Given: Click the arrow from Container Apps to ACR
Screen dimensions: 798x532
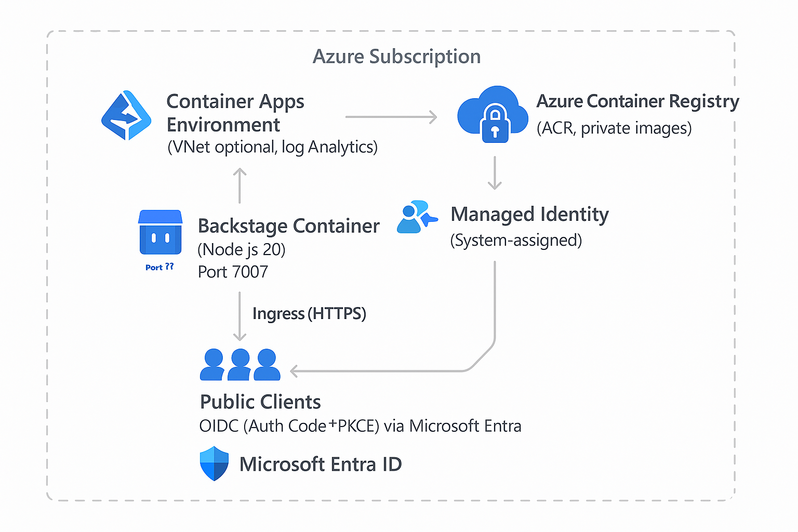Looking at the screenshot, I should (391, 116).
